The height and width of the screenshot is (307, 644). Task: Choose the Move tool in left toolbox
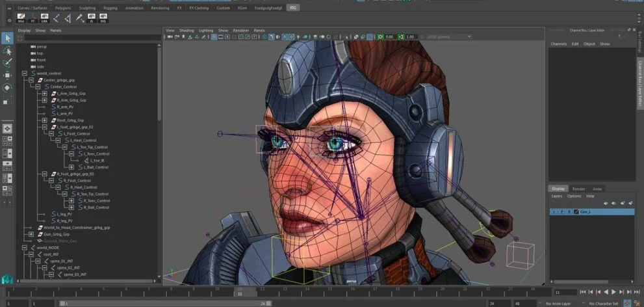7,75
